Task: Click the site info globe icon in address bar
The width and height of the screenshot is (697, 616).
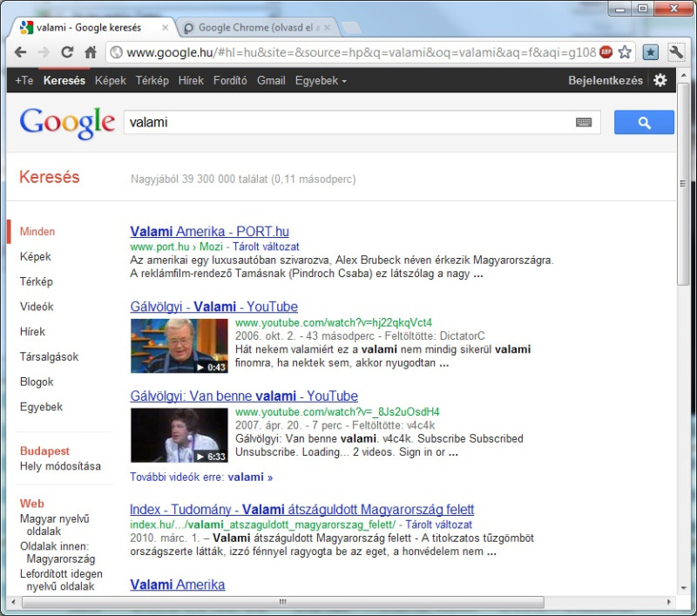Action: click(x=117, y=52)
